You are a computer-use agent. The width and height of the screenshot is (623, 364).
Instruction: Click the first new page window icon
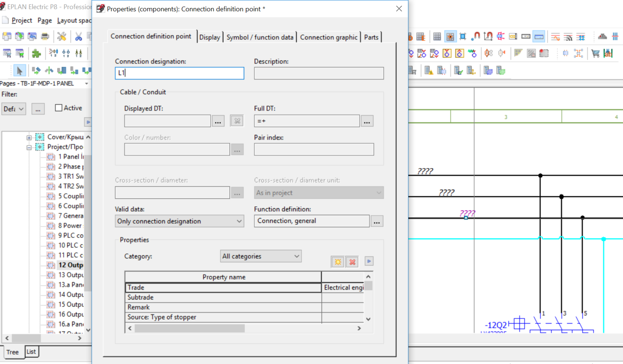tap(7, 37)
